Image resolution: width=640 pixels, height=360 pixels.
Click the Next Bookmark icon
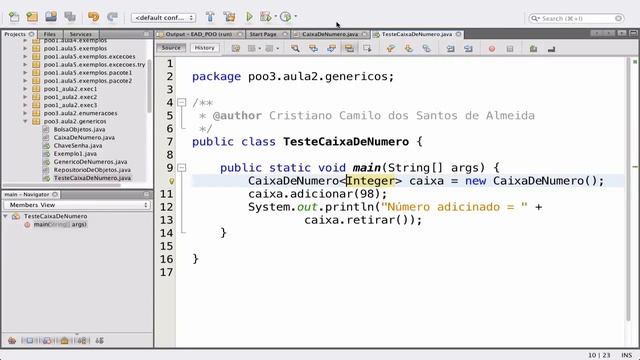pyautogui.click(x=409, y=49)
